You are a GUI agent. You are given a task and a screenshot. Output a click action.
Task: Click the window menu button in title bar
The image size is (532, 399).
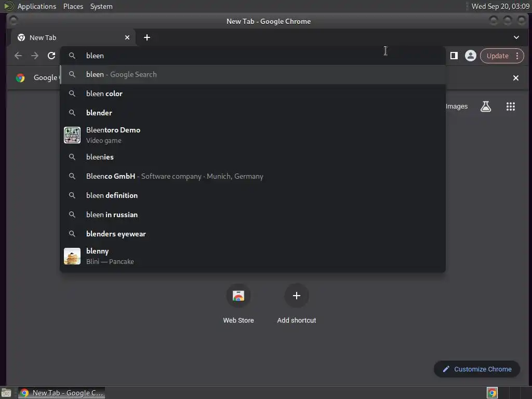point(14,21)
